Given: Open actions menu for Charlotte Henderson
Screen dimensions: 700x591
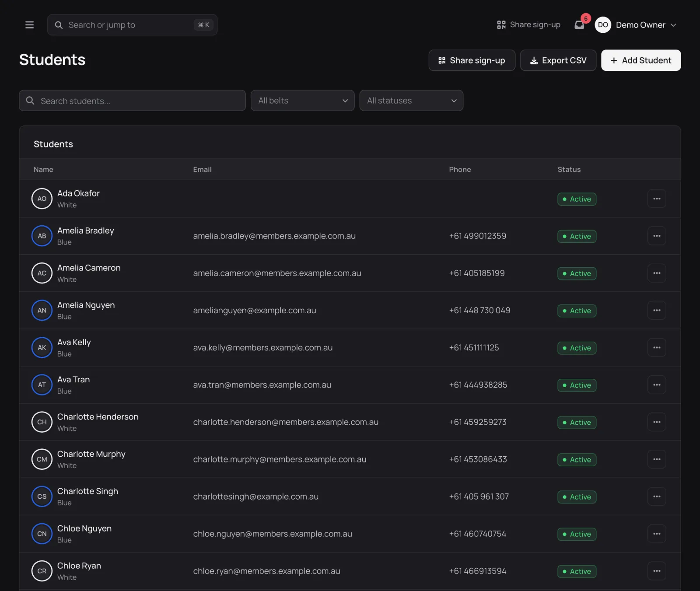Looking at the screenshot, I should point(657,422).
